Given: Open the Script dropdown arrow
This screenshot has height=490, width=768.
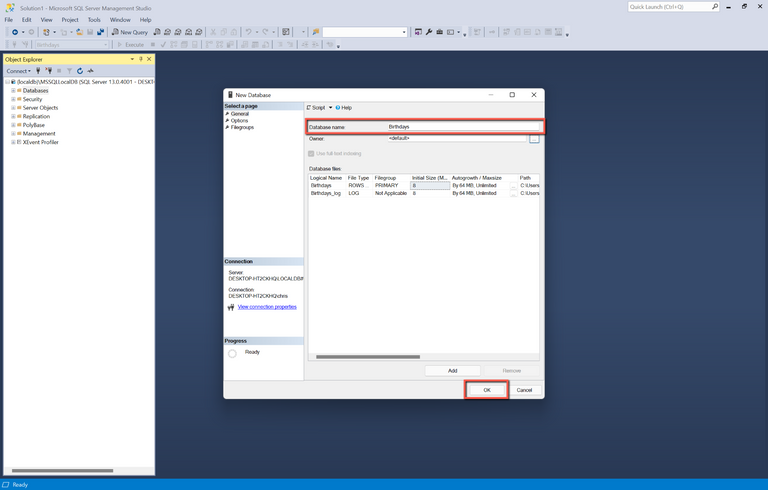Looking at the screenshot, I should click(330, 108).
